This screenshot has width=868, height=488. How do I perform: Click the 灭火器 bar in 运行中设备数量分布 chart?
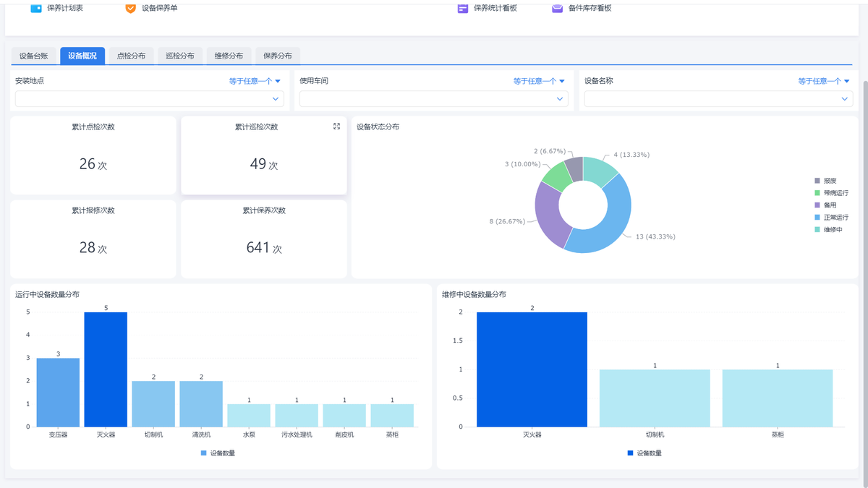pos(106,369)
